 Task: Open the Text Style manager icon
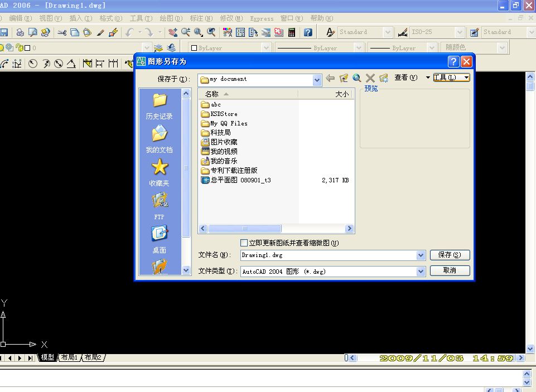pos(330,32)
